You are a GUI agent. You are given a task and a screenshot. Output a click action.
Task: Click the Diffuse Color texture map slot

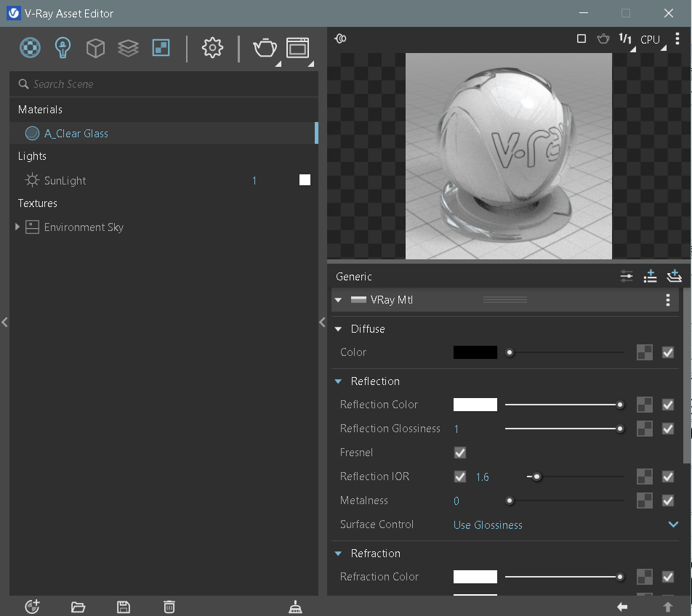click(644, 352)
